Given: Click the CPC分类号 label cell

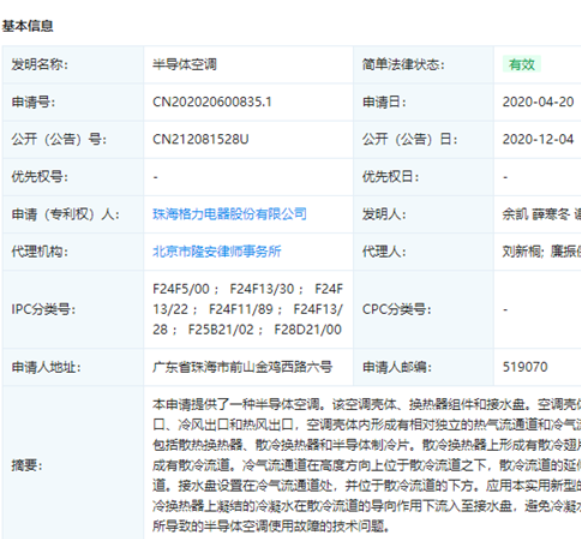Looking at the screenshot, I should pyautogui.click(x=423, y=309).
